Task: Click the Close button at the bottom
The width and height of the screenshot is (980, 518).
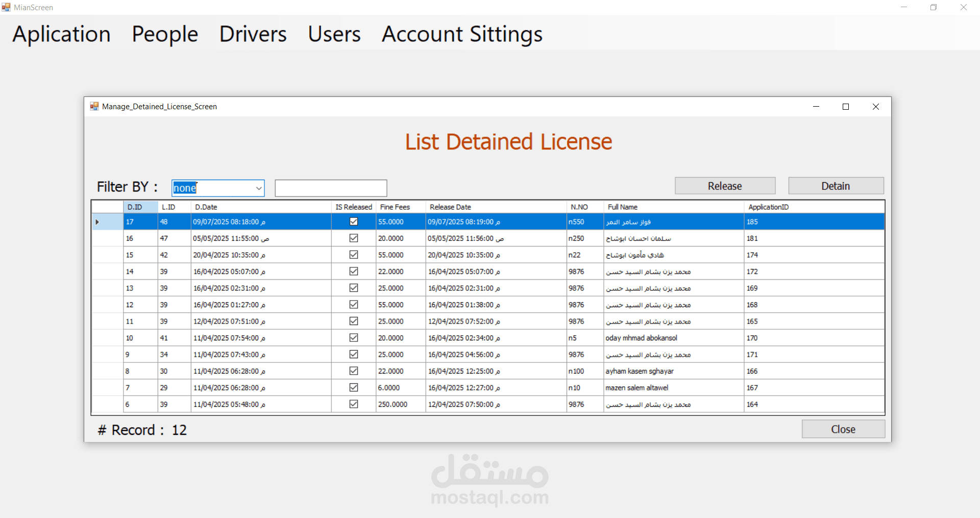Action: [843, 429]
